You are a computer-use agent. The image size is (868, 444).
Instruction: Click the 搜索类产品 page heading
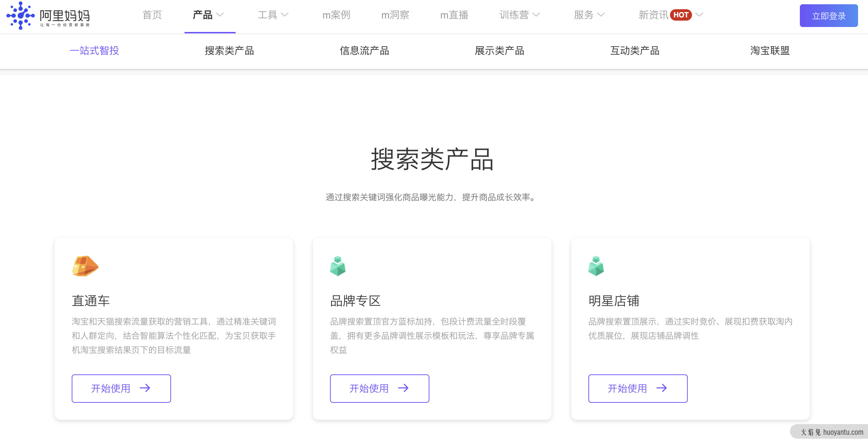point(433,159)
